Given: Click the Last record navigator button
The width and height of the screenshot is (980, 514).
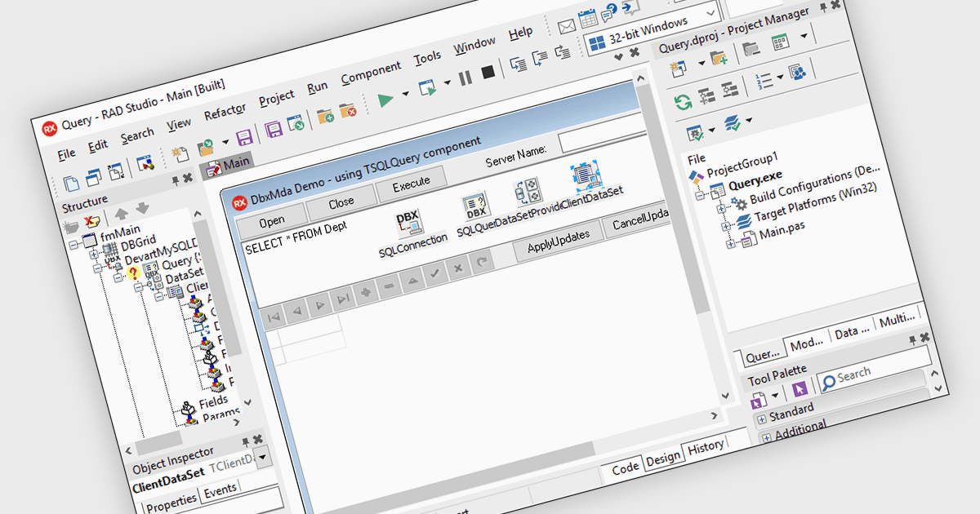Looking at the screenshot, I should click(x=343, y=298).
